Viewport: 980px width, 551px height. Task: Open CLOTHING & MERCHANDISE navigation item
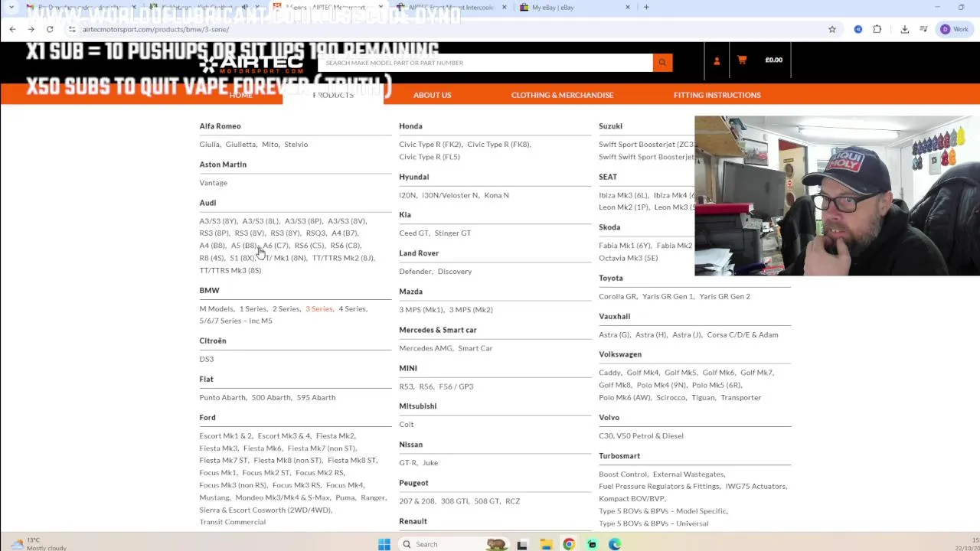(562, 95)
